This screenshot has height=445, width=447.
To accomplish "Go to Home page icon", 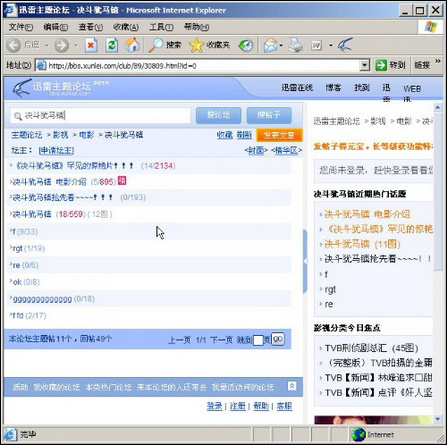I will pyautogui.click(x=132, y=45).
